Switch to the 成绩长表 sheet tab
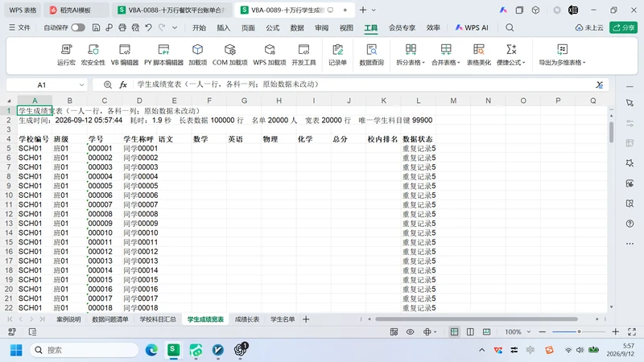This screenshot has width=644, height=362. [x=247, y=319]
